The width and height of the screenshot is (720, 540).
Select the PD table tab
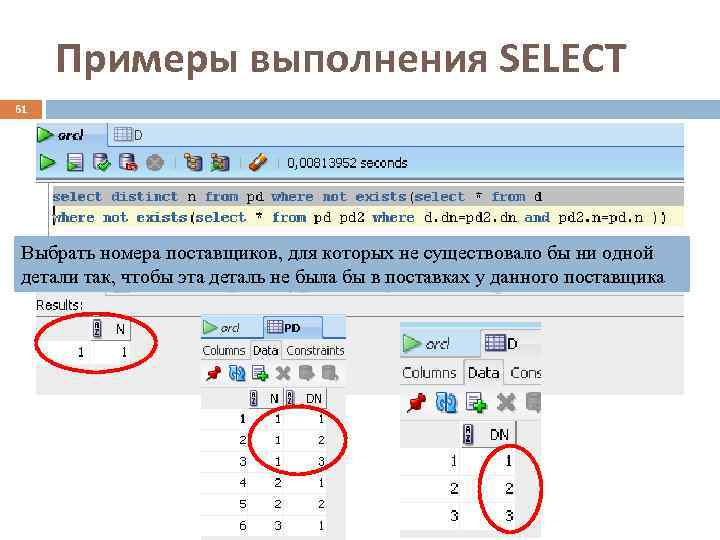coord(292,328)
